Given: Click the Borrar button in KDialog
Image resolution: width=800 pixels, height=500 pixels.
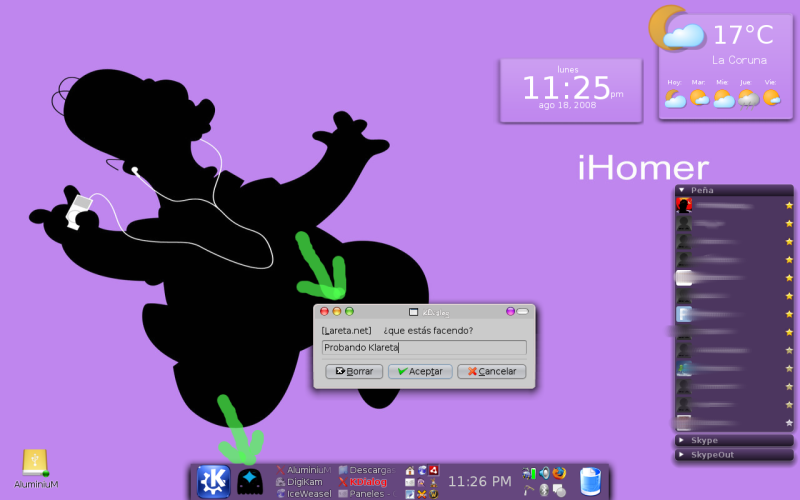Looking at the screenshot, I should [x=354, y=371].
